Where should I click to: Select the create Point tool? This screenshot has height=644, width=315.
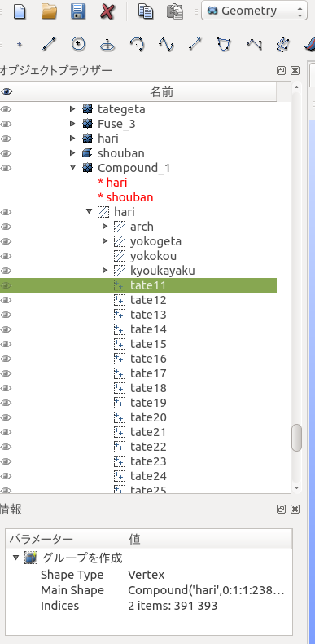click(20, 44)
